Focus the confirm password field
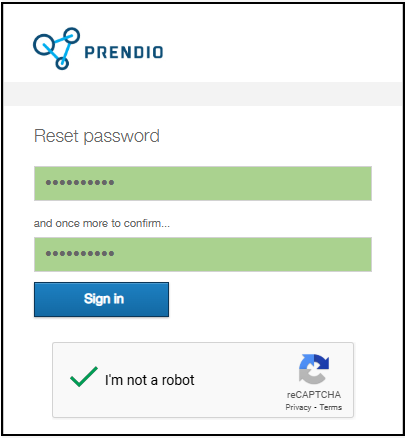Viewport: 406px width, 438px height. [x=203, y=254]
